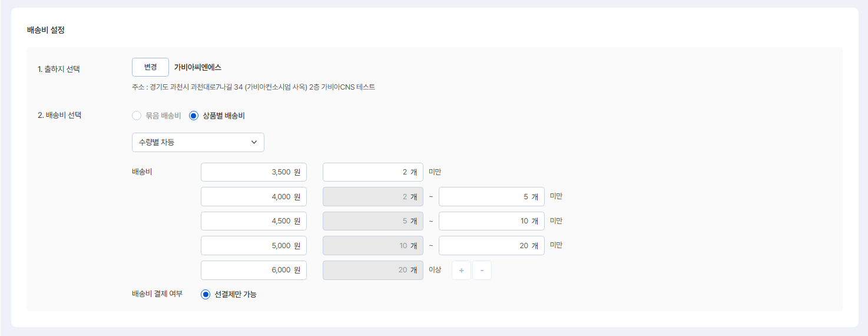Click the 변경 button for shipping origin

[x=150, y=67]
